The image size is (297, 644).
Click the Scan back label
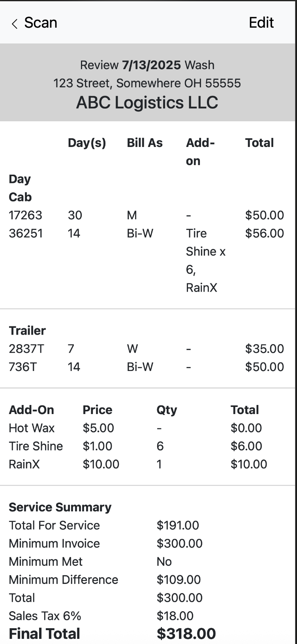click(x=41, y=23)
